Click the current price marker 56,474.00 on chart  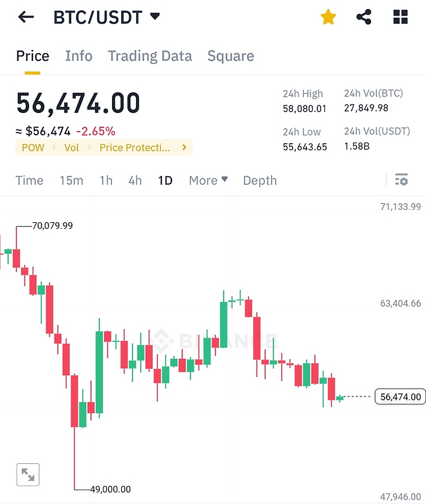(401, 397)
